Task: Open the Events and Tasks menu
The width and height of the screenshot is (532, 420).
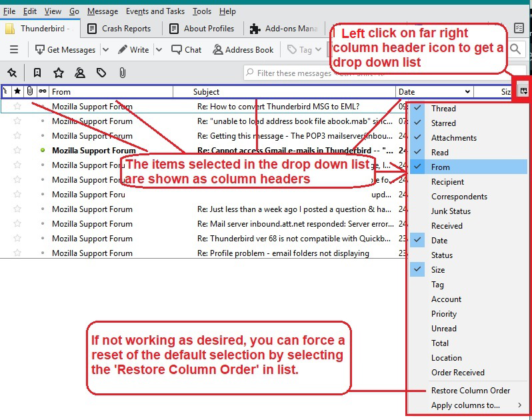Action: click(x=155, y=11)
